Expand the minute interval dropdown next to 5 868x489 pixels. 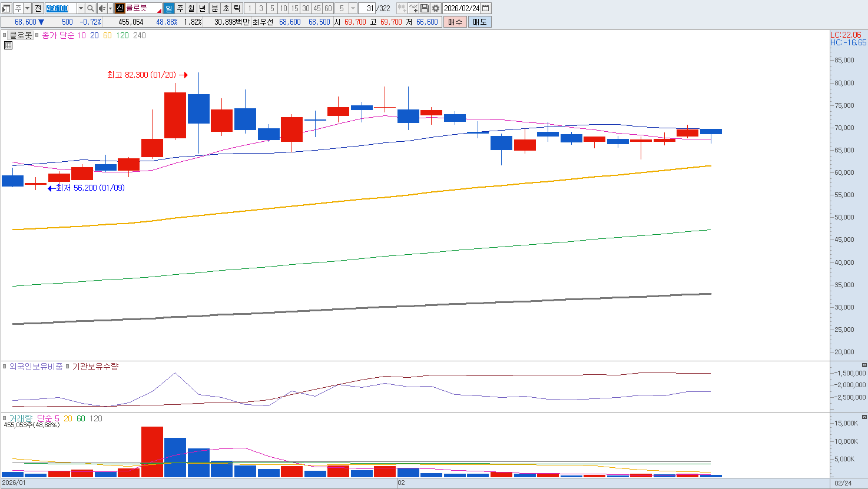point(353,8)
